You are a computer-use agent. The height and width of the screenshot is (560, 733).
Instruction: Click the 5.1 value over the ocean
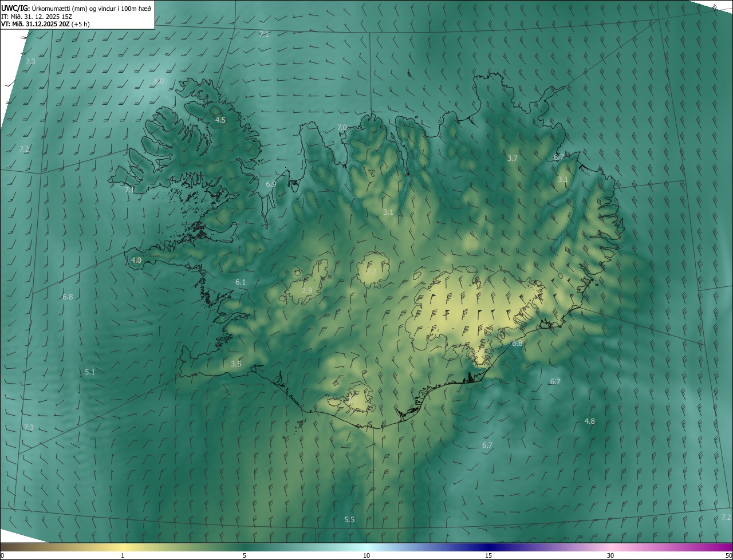pyautogui.click(x=90, y=372)
